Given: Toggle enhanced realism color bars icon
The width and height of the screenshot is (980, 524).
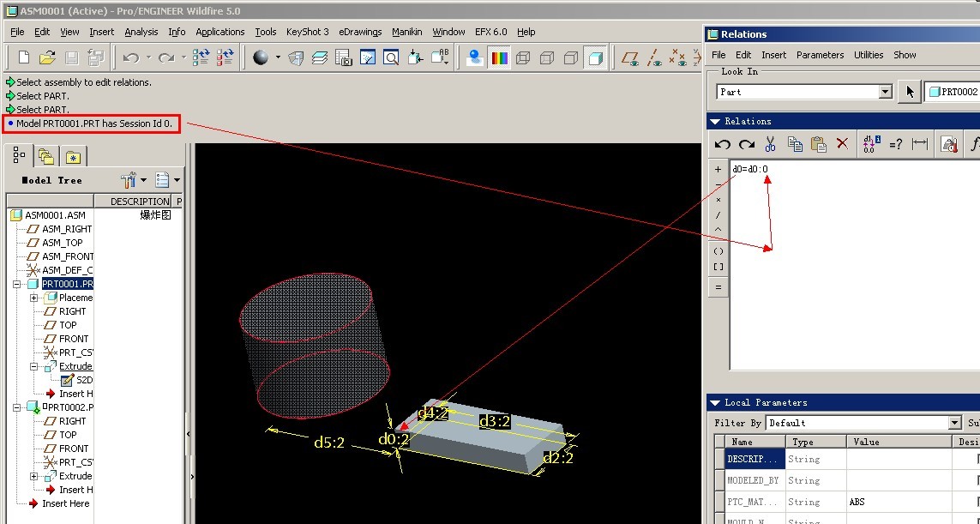Looking at the screenshot, I should pos(499,58).
